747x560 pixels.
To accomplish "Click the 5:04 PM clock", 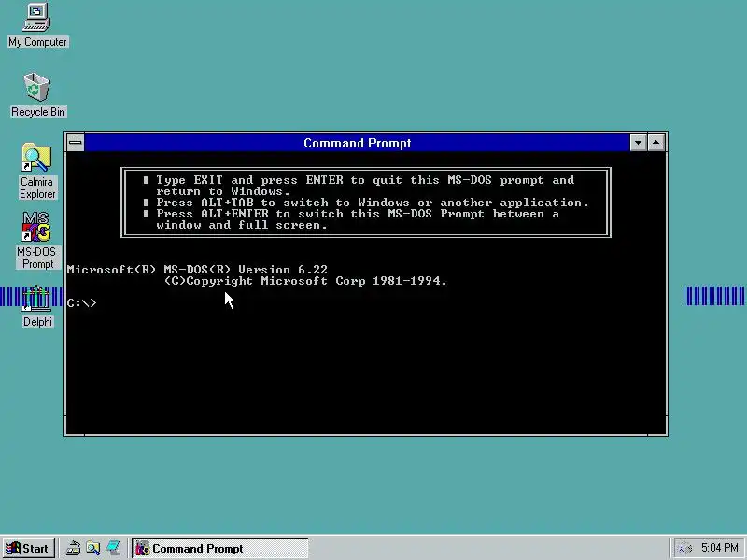I will (719, 548).
